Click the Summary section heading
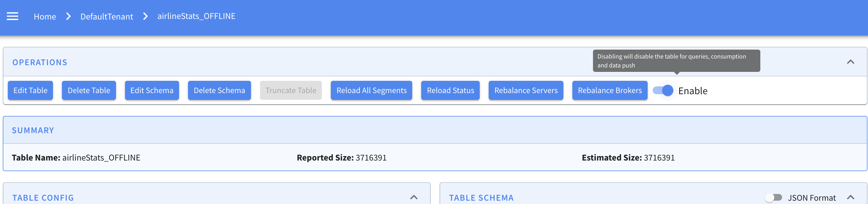The height and width of the screenshot is (204, 868). tap(33, 130)
